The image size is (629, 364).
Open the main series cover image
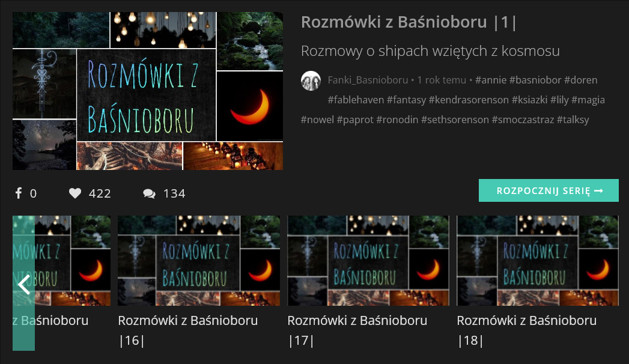pyautogui.click(x=148, y=91)
